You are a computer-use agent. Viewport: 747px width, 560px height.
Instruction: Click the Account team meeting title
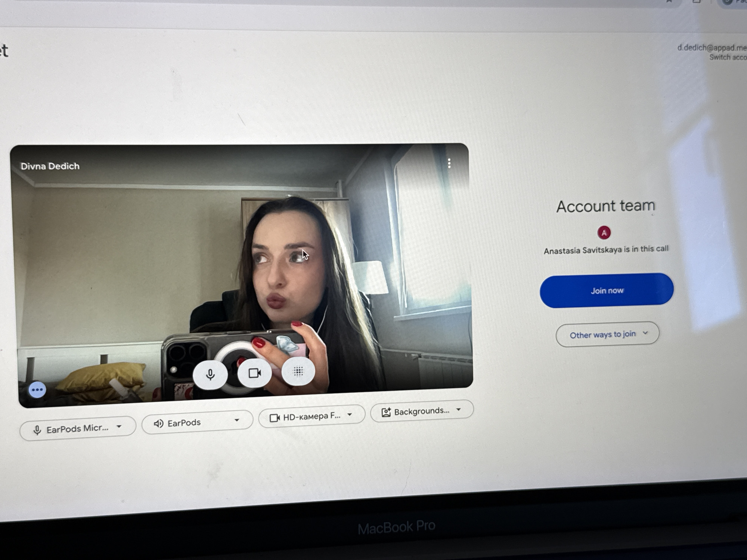pyautogui.click(x=605, y=206)
